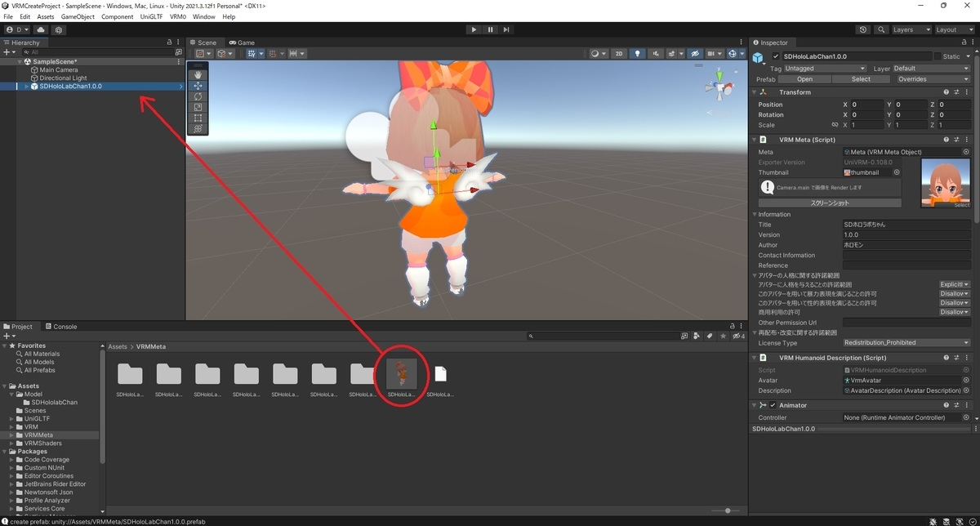Toggle scene lighting bulb icon
Screen dimensions: 980x526
click(638, 54)
